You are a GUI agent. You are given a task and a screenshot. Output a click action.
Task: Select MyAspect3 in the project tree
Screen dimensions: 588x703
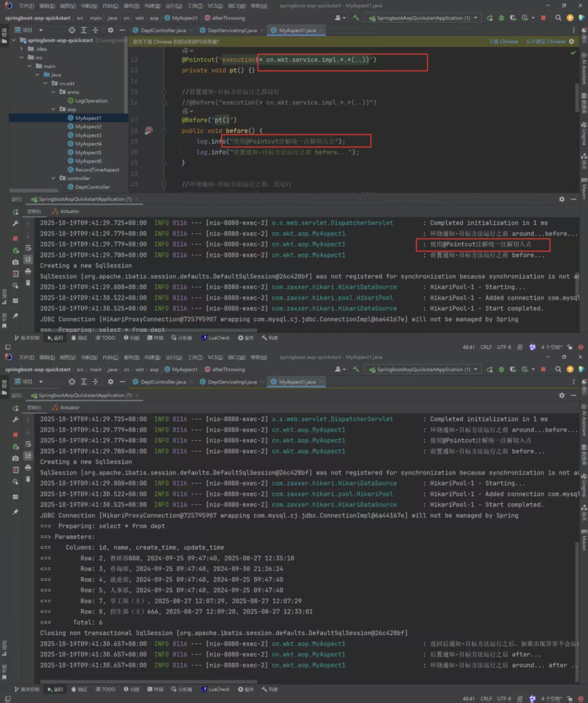pyautogui.click(x=88, y=135)
